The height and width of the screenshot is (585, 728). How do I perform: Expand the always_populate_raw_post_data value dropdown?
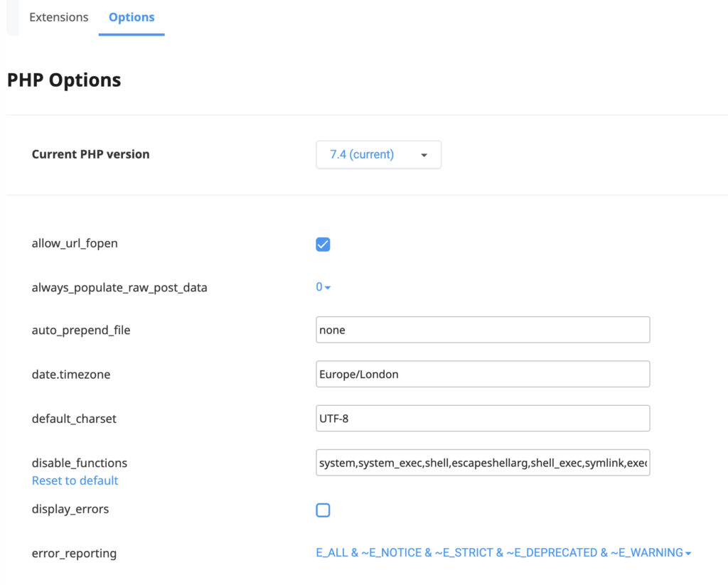(323, 287)
